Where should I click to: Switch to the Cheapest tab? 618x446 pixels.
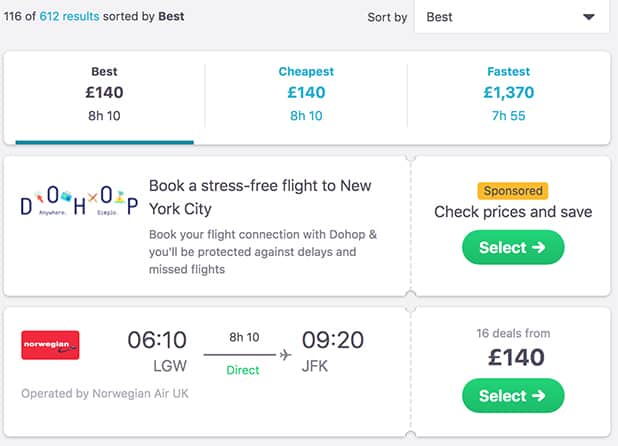pyautogui.click(x=306, y=94)
